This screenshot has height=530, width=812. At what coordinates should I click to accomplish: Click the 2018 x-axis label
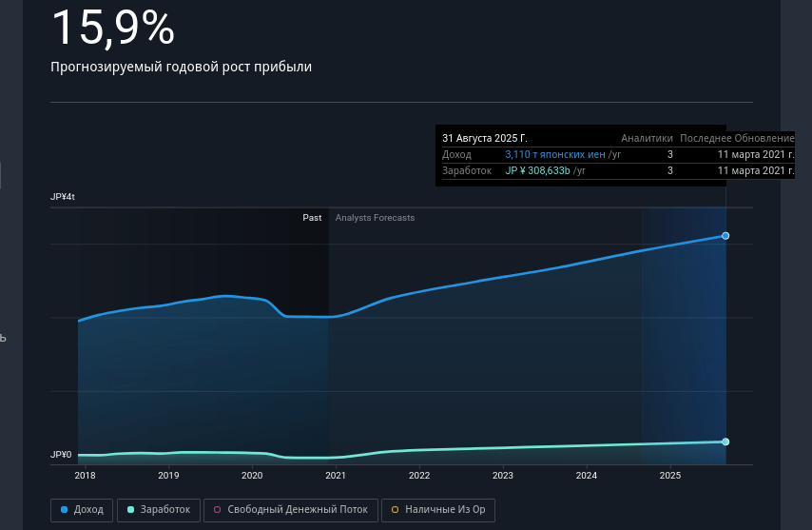click(85, 476)
